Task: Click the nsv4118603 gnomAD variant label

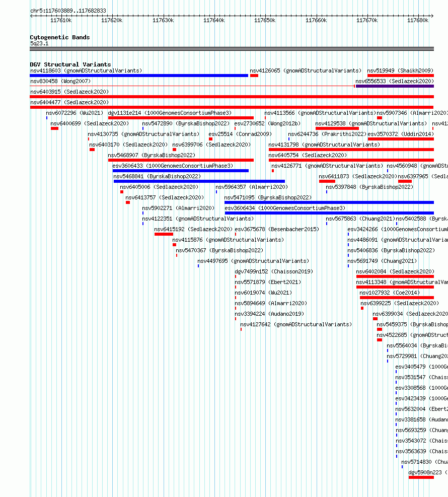Action: tap(86, 70)
